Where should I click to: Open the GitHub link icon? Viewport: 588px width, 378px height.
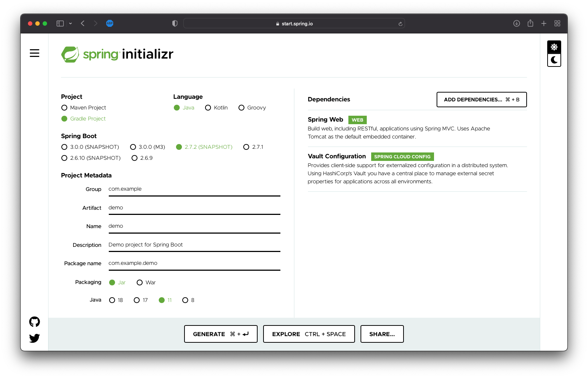coord(35,322)
